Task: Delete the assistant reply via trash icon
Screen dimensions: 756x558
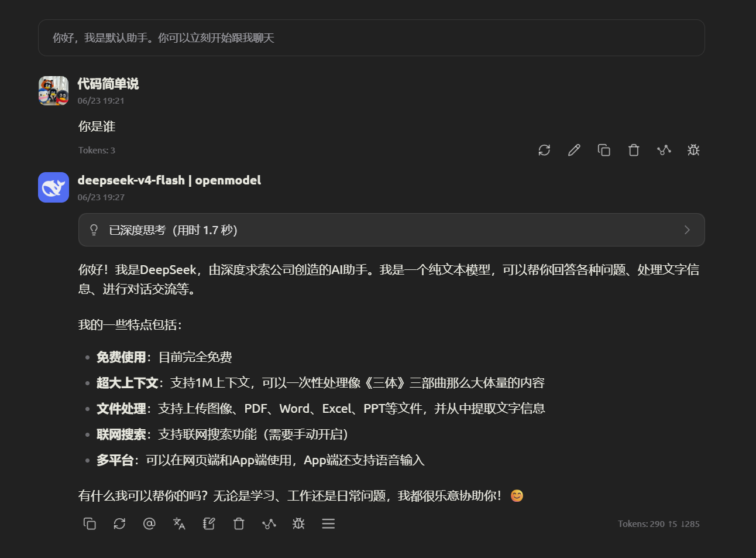Action: (x=239, y=523)
